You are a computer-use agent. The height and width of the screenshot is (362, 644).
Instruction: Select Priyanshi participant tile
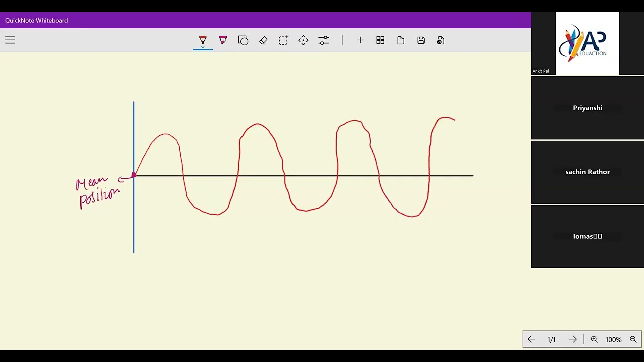pos(588,108)
